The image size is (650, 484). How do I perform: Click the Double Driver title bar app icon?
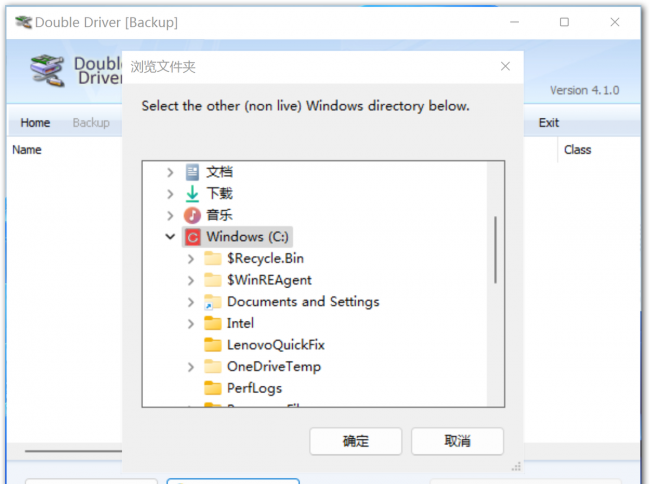[x=23, y=22]
